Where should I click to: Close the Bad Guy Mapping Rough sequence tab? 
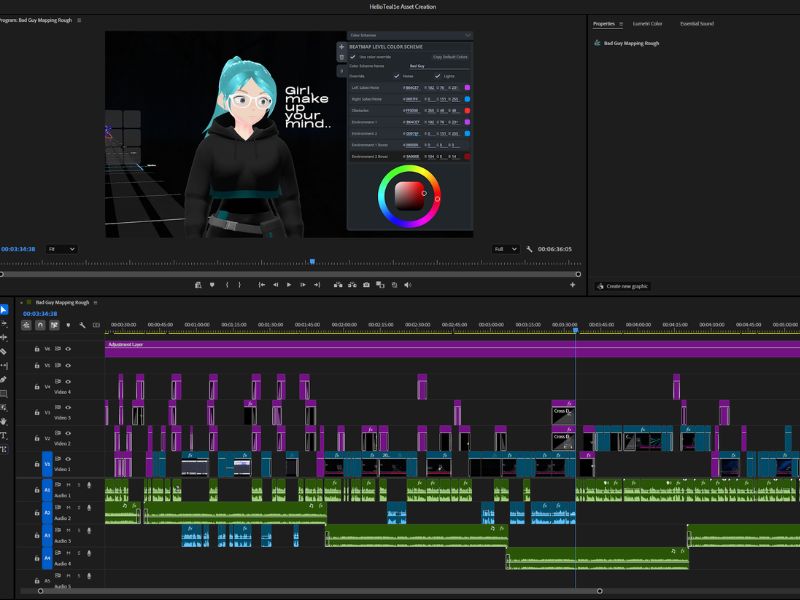tap(21, 303)
